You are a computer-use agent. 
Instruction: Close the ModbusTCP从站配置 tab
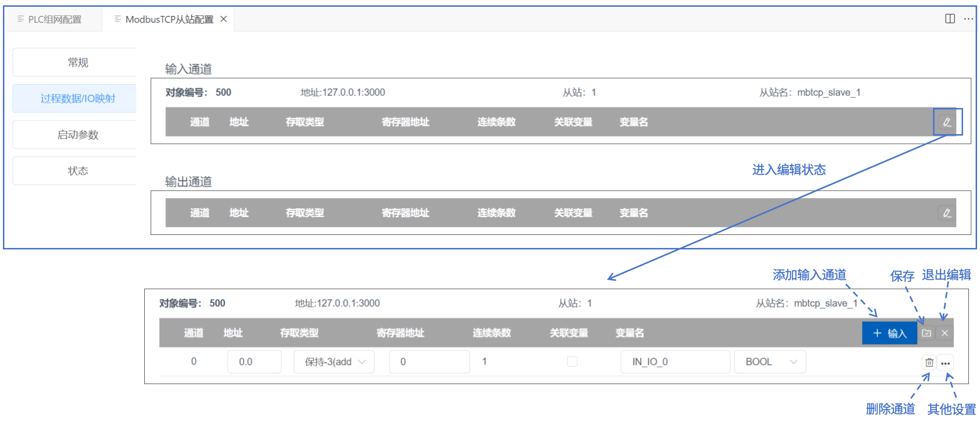(224, 19)
